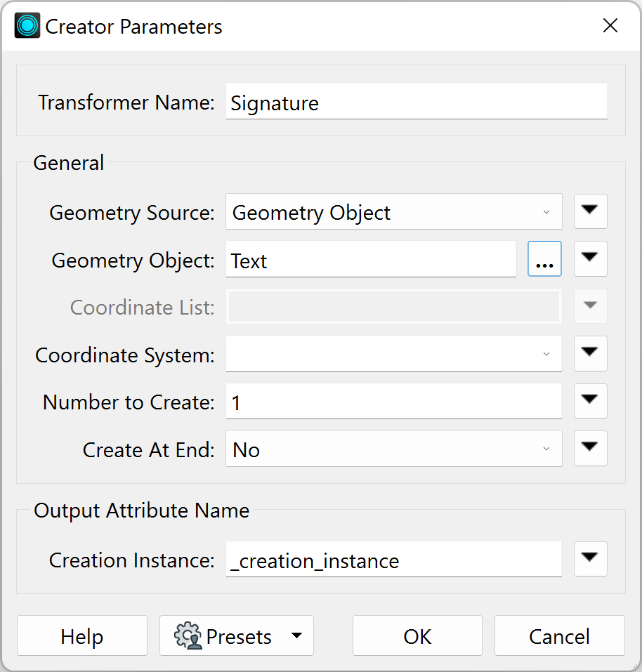Click the Cancel button
Image resolution: width=642 pixels, height=672 pixels.
(559, 635)
